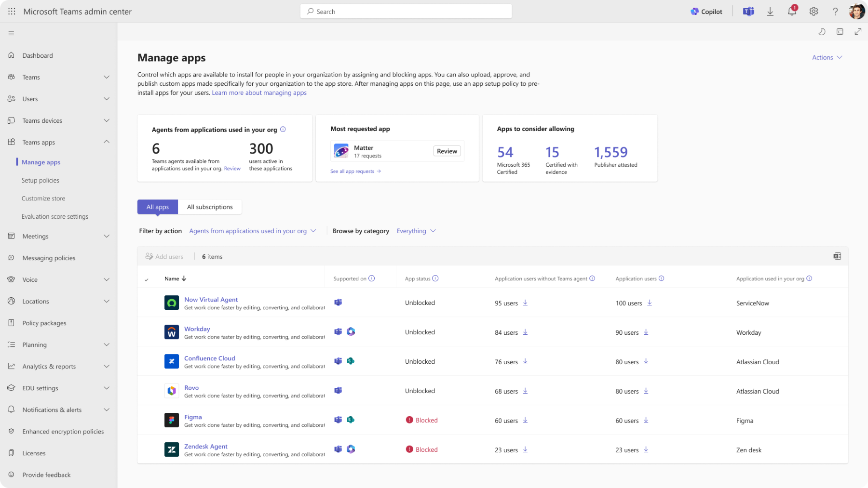Toggle dark mode moon icon
Image resolution: width=868 pixels, height=488 pixels.
point(822,32)
